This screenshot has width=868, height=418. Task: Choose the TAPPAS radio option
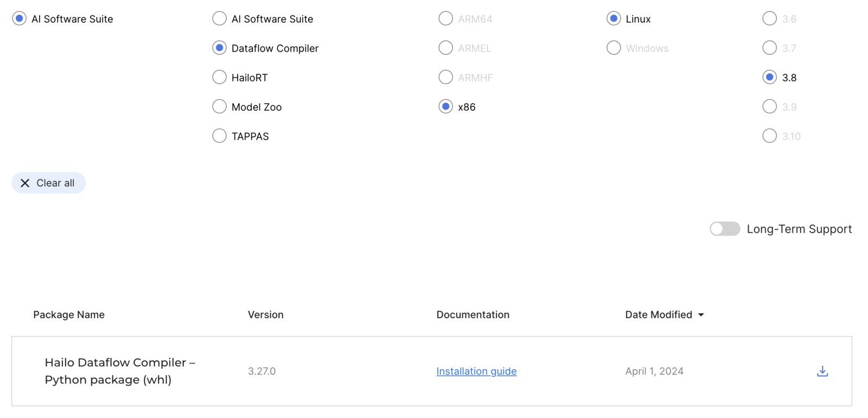219,136
